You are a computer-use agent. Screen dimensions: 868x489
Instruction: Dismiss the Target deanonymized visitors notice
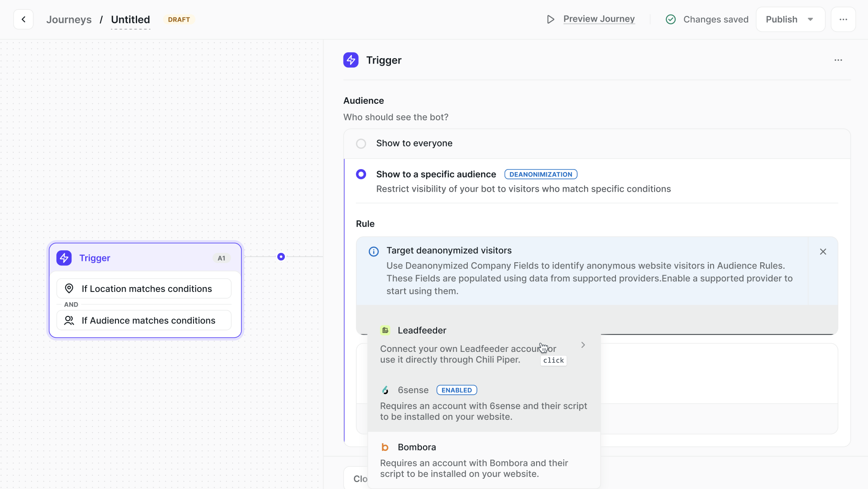click(x=823, y=252)
